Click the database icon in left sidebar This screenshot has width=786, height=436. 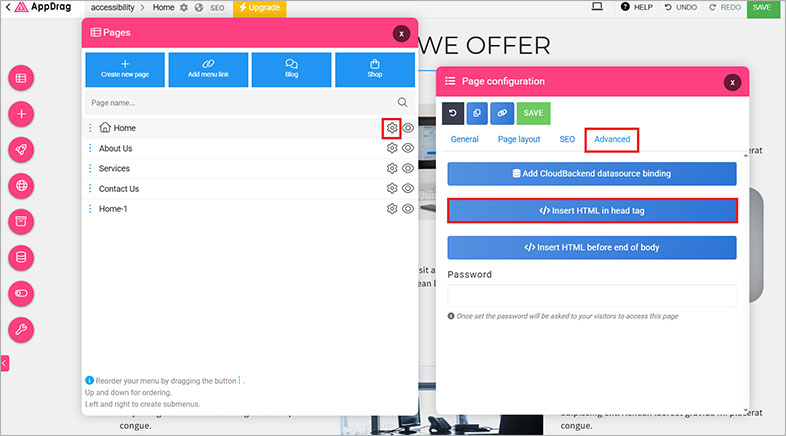pyautogui.click(x=22, y=257)
